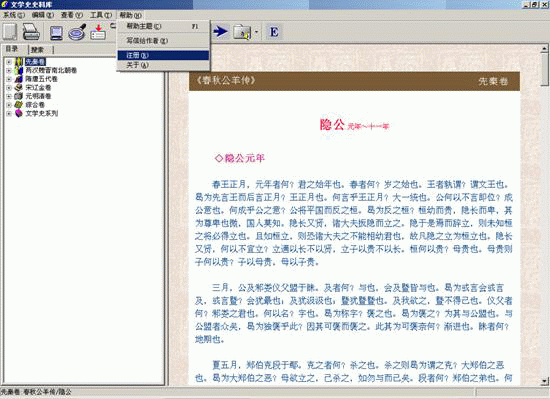550x399 pixels.
Task: Click the scrollbar down arrow in the text pane
Action: tap(544, 381)
